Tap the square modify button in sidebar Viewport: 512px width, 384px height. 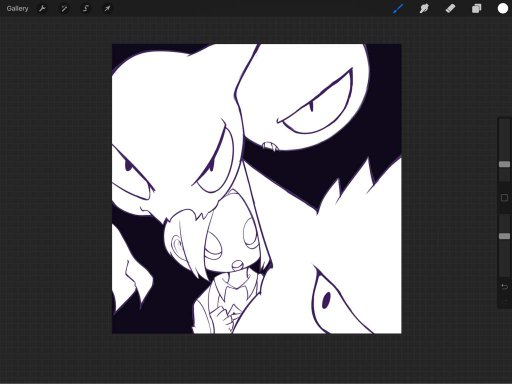(504, 198)
